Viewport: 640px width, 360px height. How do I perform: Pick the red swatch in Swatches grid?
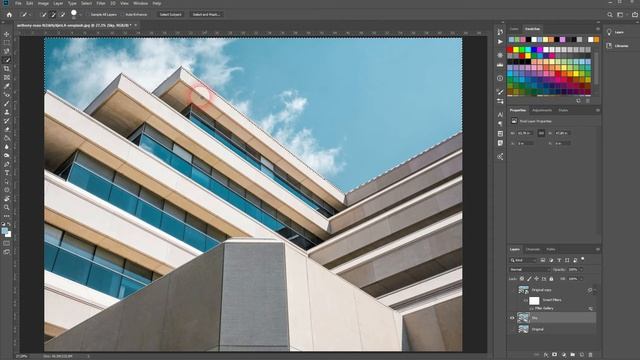(x=510, y=50)
